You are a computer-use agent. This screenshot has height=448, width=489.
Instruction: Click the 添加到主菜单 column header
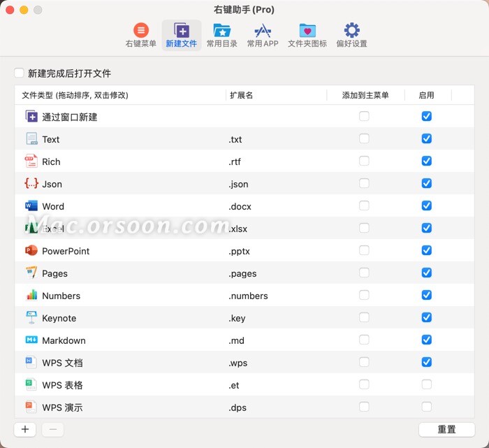[x=365, y=95]
